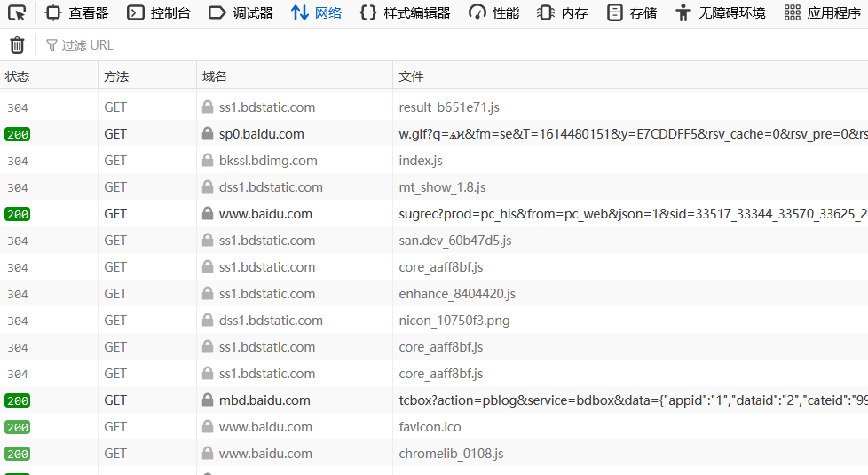
Task: Click the lock icon in result_b651e71.js row
Action: click(208, 107)
